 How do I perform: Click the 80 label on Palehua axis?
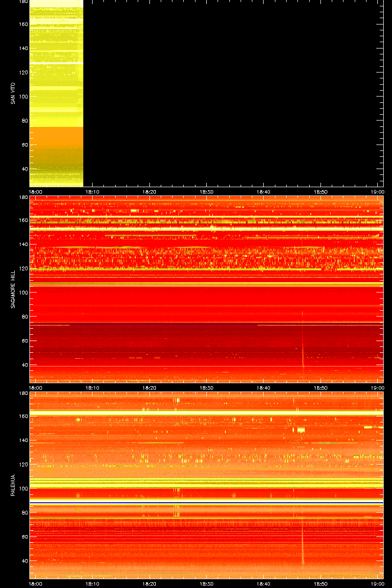point(24,513)
